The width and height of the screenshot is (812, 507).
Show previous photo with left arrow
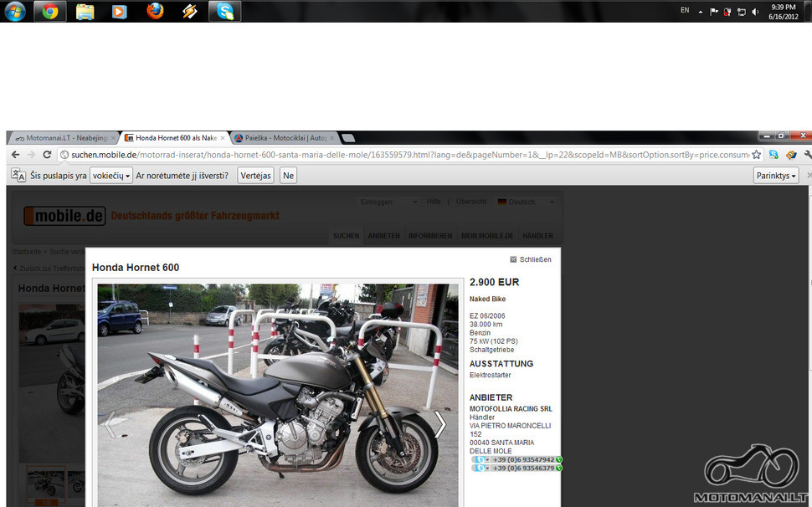tap(110, 424)
